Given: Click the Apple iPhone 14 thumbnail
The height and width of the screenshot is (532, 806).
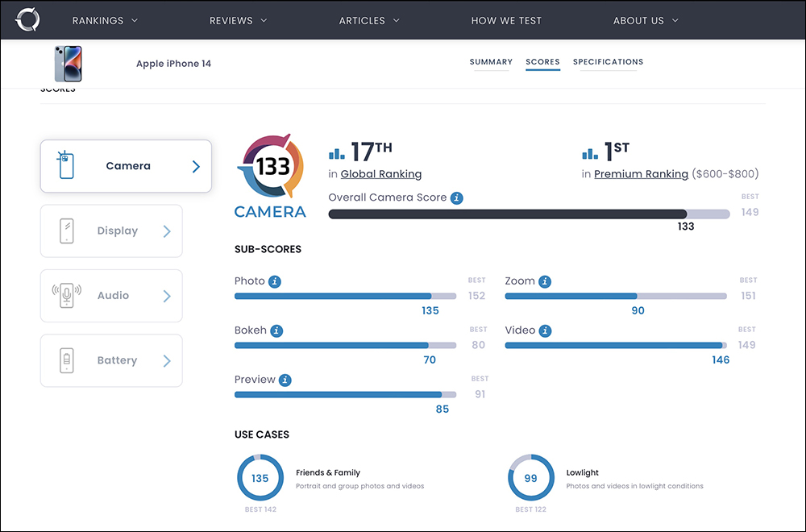Looking at the screenshot, I should 69,64.
